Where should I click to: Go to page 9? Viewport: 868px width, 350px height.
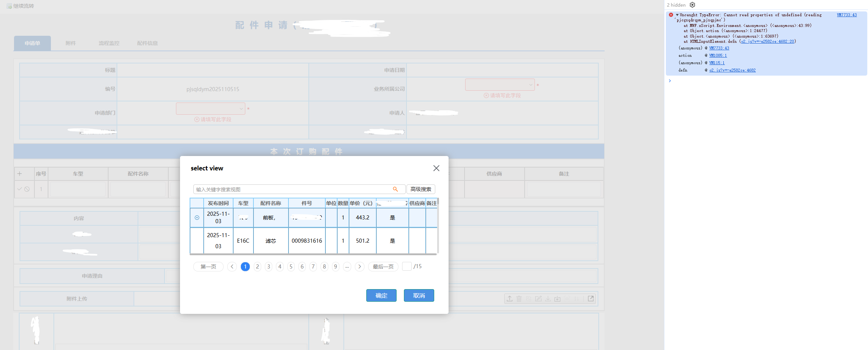tap(335, 267)
